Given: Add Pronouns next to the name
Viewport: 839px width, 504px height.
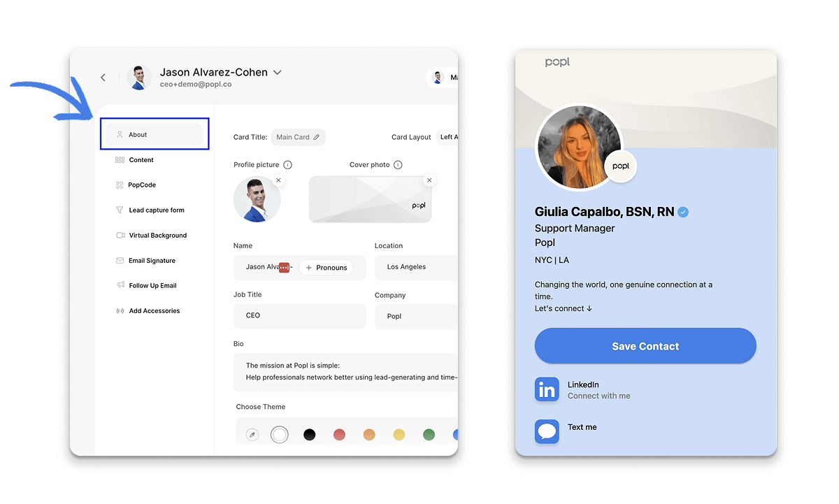Looking at the screenshot, I should click(327, 268).
